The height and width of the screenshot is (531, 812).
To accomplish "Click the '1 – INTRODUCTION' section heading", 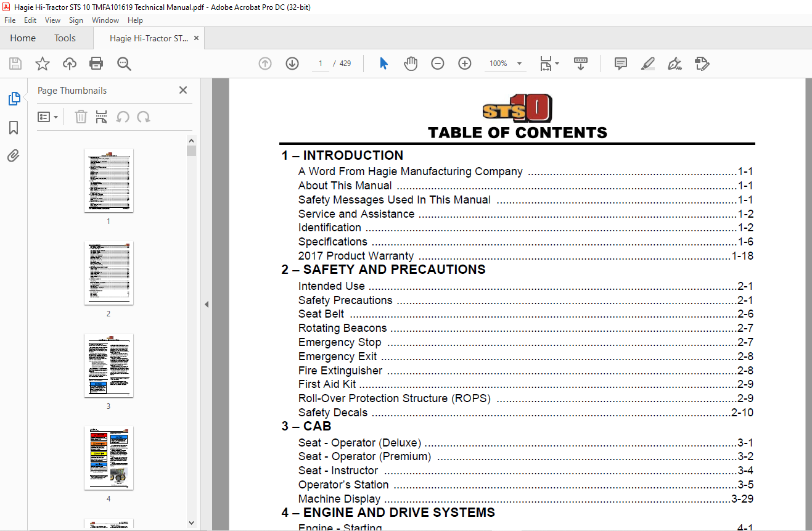I will click(x=343, y=155).
